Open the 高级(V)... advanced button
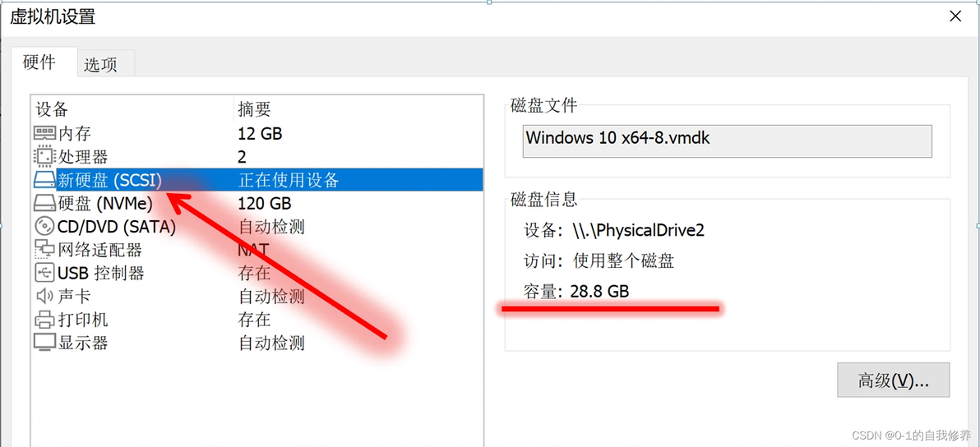Screen dimensions: 980x447 click(893, 380)
